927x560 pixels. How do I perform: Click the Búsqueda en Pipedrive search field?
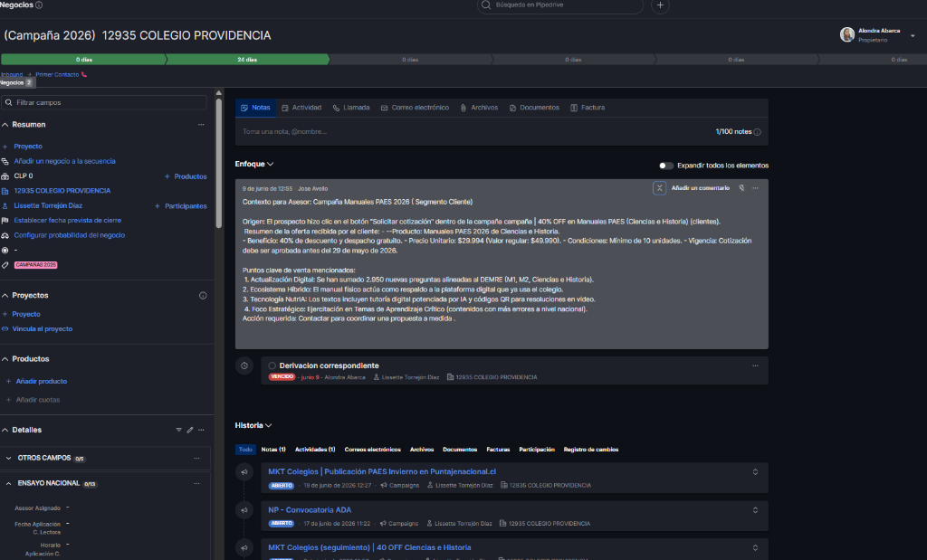(559, 5)
